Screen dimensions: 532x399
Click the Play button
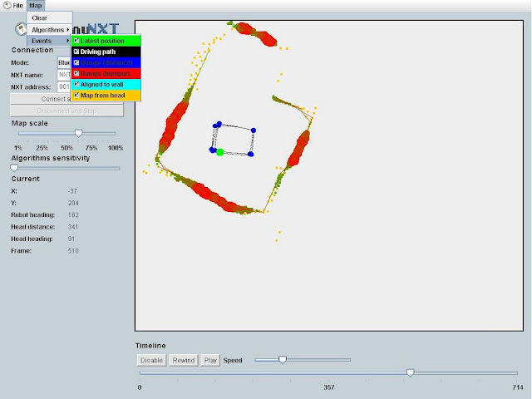click(x=210, y=360)
